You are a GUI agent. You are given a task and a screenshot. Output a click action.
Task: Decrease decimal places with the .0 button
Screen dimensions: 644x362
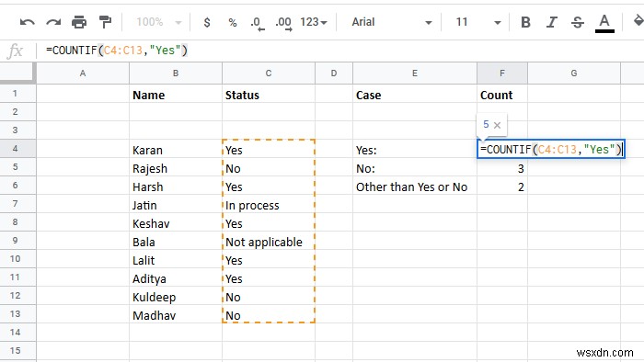(257, 23)
